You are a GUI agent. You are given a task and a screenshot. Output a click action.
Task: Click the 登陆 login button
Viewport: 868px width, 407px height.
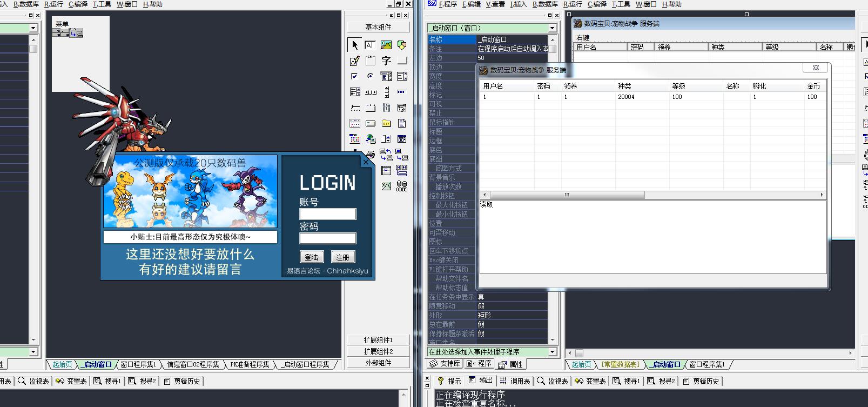[312, 257]
